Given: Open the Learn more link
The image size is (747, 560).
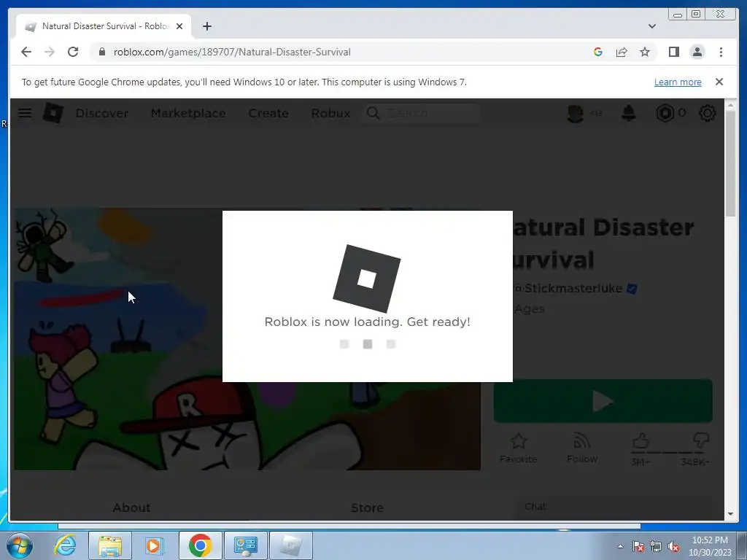Looking at the screenshot, I should pos(678,82).
